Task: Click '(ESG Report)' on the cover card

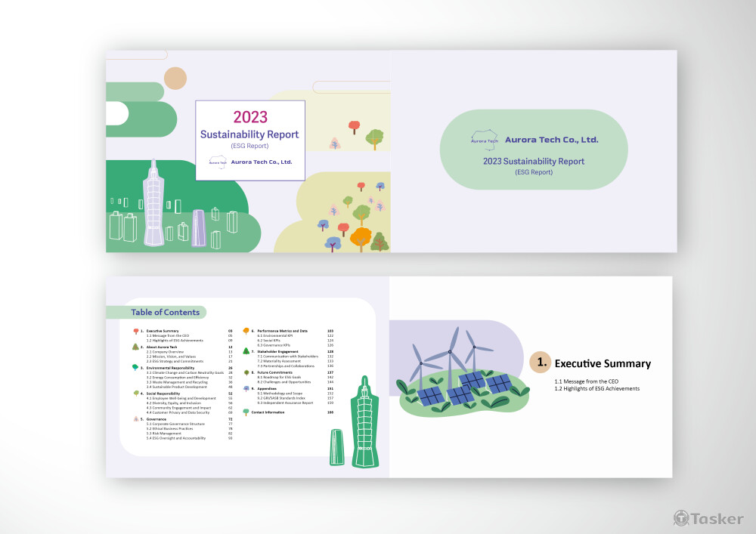Action: pos(249,146)
